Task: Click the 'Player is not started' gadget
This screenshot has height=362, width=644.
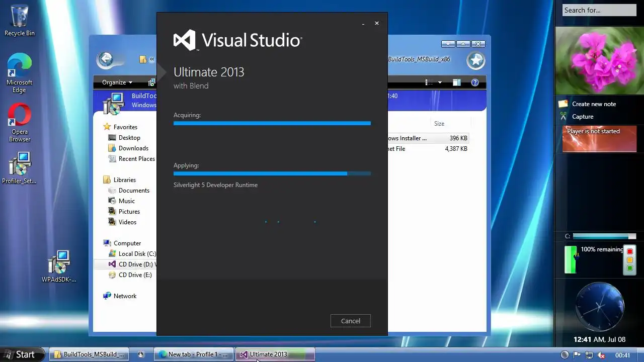Action: pyautogui.click(x=599, y=139)
